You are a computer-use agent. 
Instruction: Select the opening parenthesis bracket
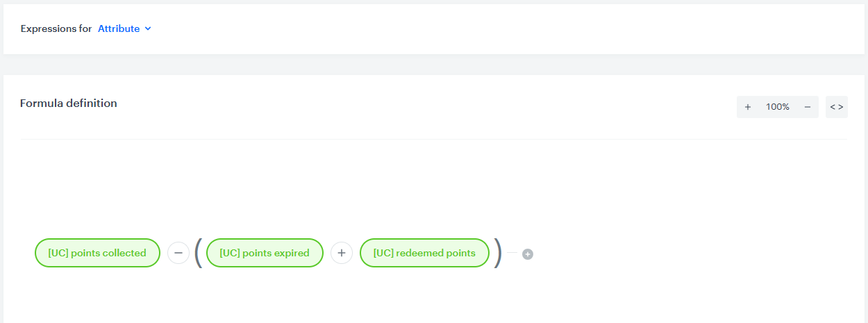[198, 253]
